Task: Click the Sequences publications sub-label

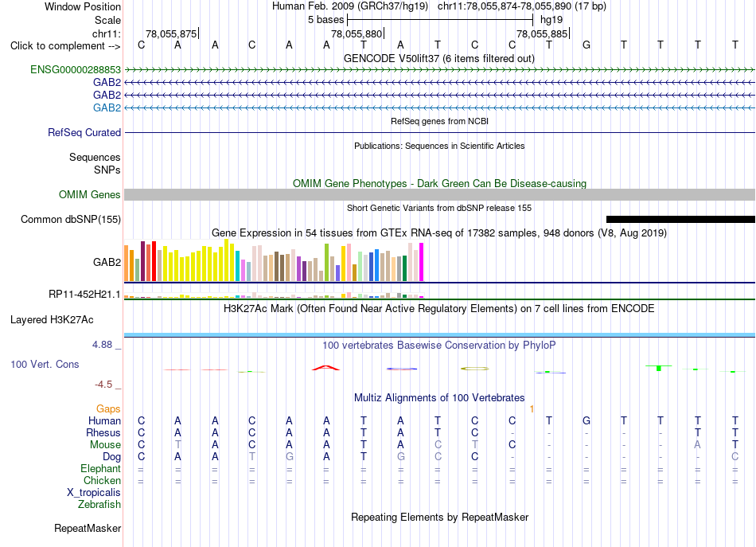Action: coord(95,157)
